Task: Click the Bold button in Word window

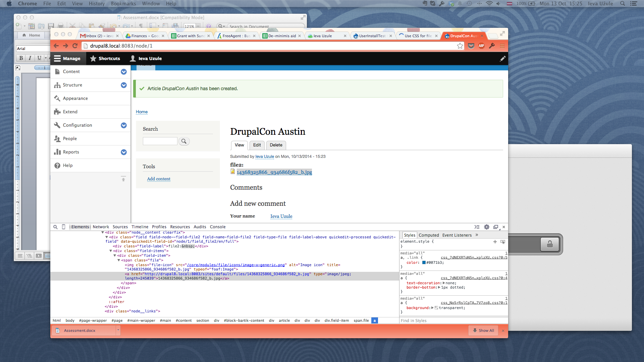Action: click(x=21, y=58)
